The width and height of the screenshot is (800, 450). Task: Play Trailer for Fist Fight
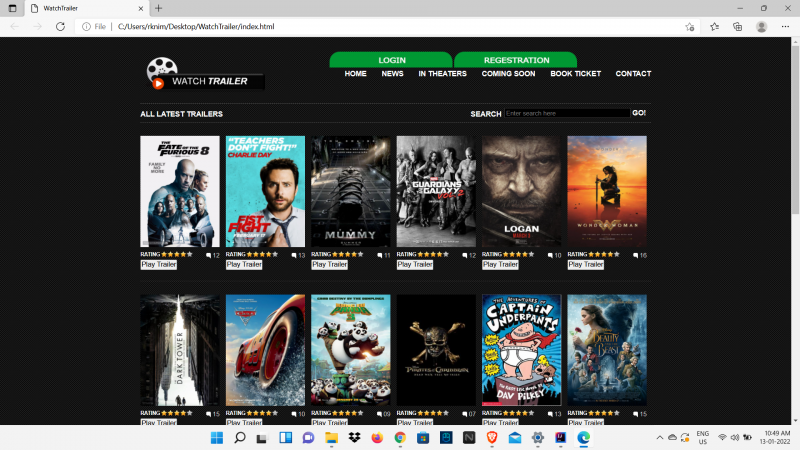[244, 265]
